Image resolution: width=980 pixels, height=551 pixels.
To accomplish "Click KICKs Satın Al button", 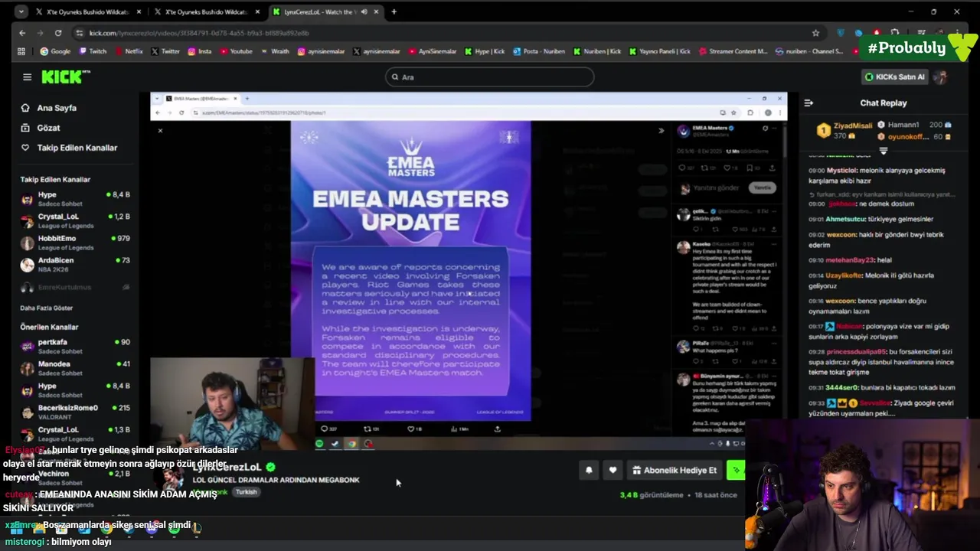I will pyautogui.click(x=894, y=77).
